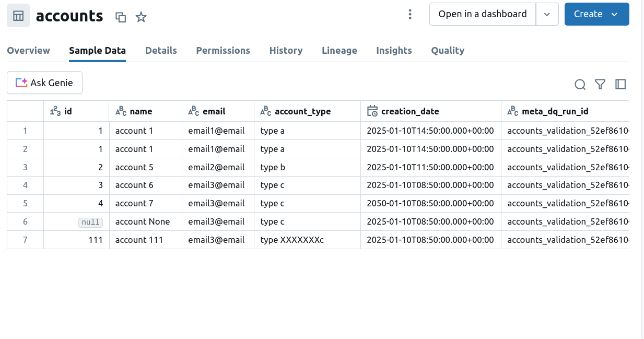
Task: Click the table icon beside accounts title
Action: 18,16
